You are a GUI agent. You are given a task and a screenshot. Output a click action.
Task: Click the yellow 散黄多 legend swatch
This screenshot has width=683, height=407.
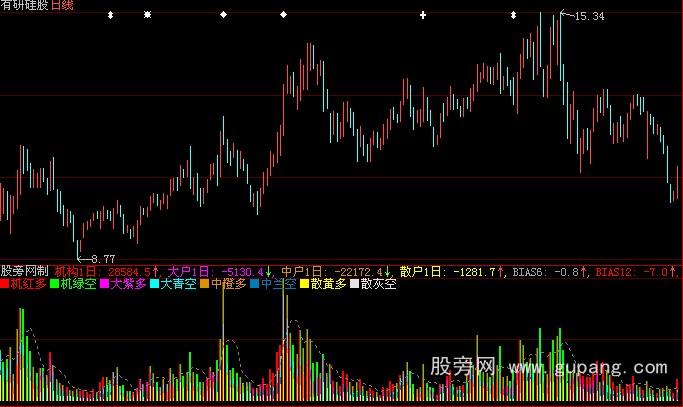304,284
